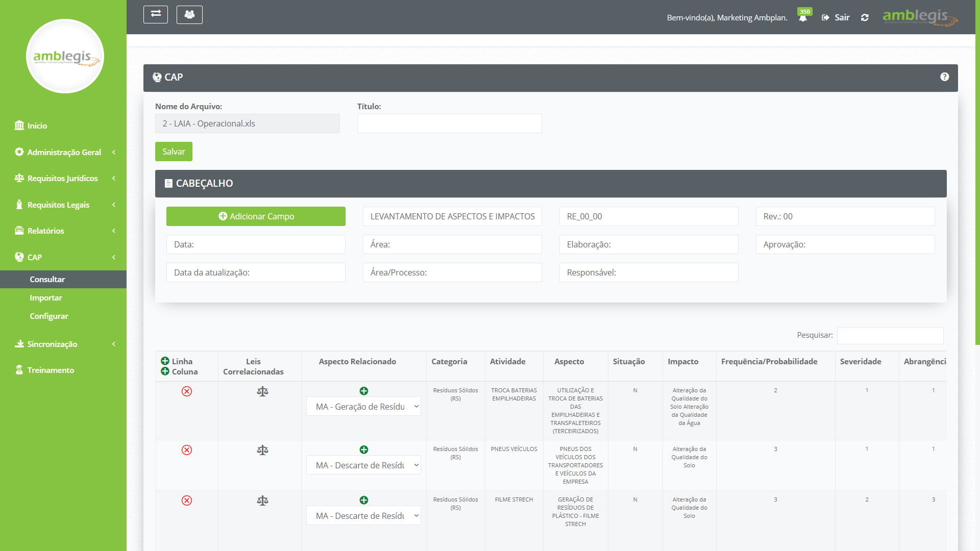
Task: Click the Adicionar Campo button
Action: (256, 216)
